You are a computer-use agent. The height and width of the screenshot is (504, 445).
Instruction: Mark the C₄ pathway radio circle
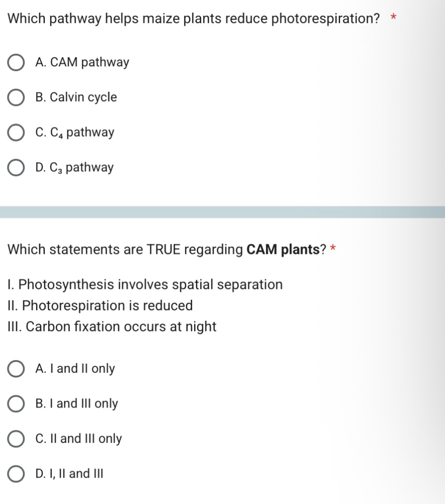click(16, 133)
